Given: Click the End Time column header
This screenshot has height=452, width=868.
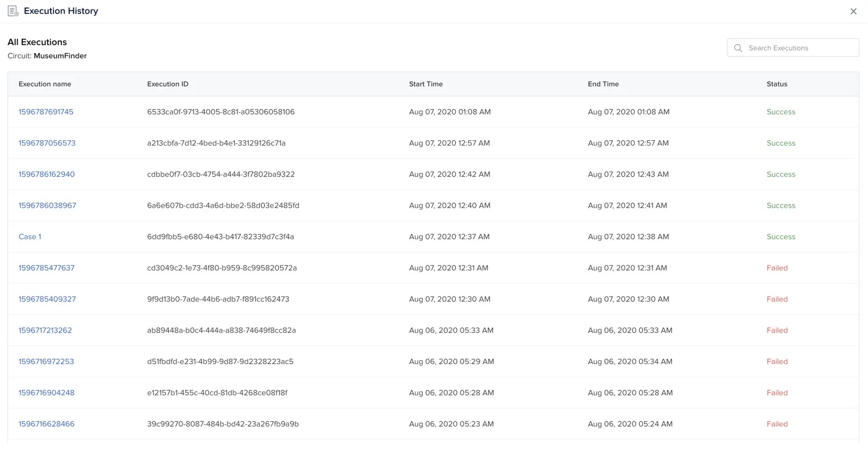Looking at the screenshot, I should click(603, 84).
